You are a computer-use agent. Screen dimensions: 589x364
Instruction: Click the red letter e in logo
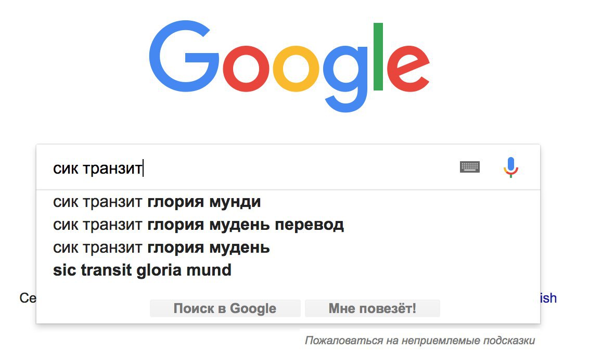pos(408,69)
